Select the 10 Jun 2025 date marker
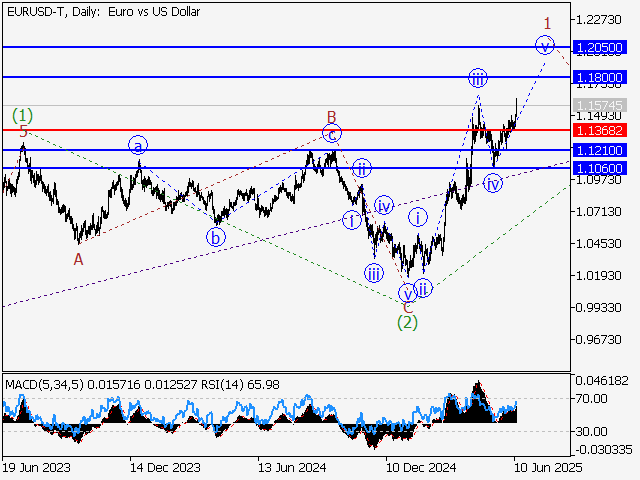The image size is (640, 480). (543, 467)
